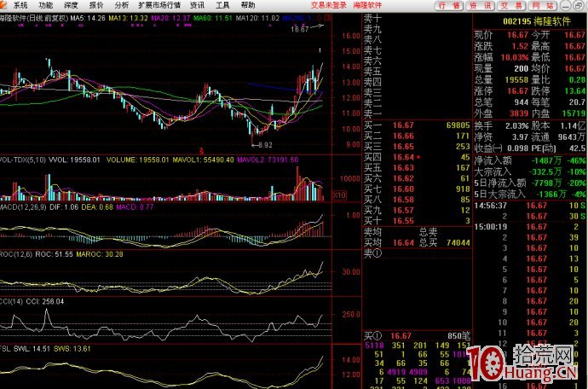
Task: Click the 海隆软件(日线,前复权) chart title
Action: point(34,18)
